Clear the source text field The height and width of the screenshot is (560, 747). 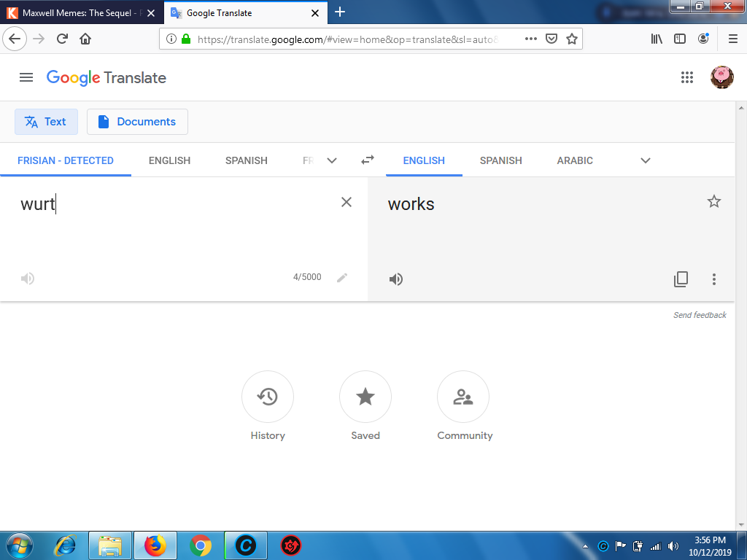point(347,202)
